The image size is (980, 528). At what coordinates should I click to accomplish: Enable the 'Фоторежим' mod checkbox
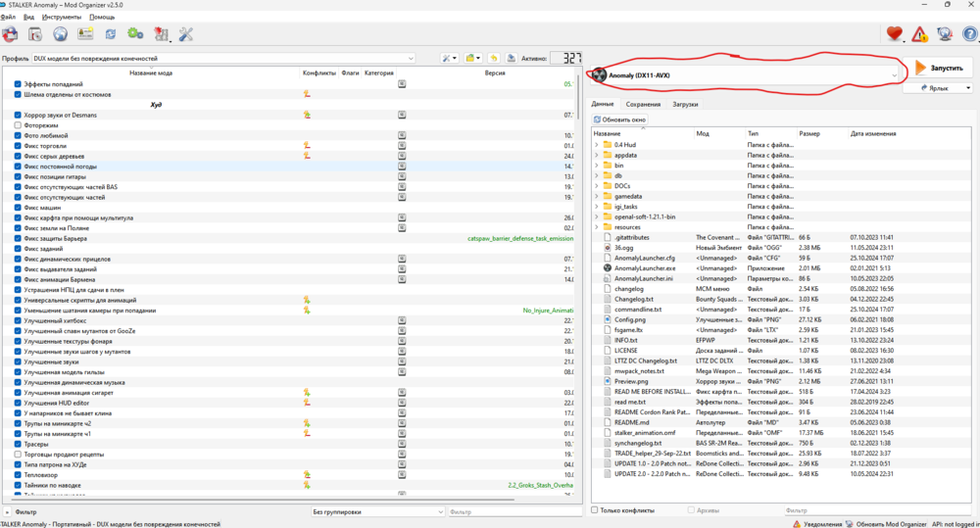coord(18,125)
